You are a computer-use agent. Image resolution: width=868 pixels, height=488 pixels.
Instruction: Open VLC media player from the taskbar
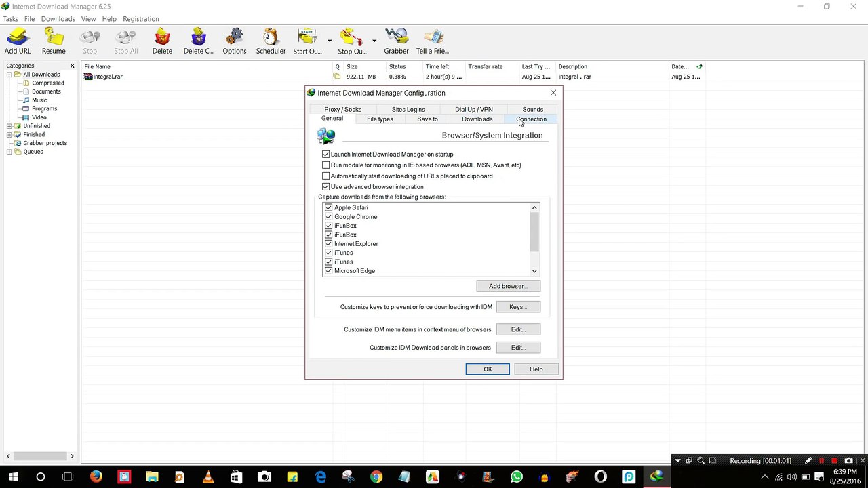208,477
